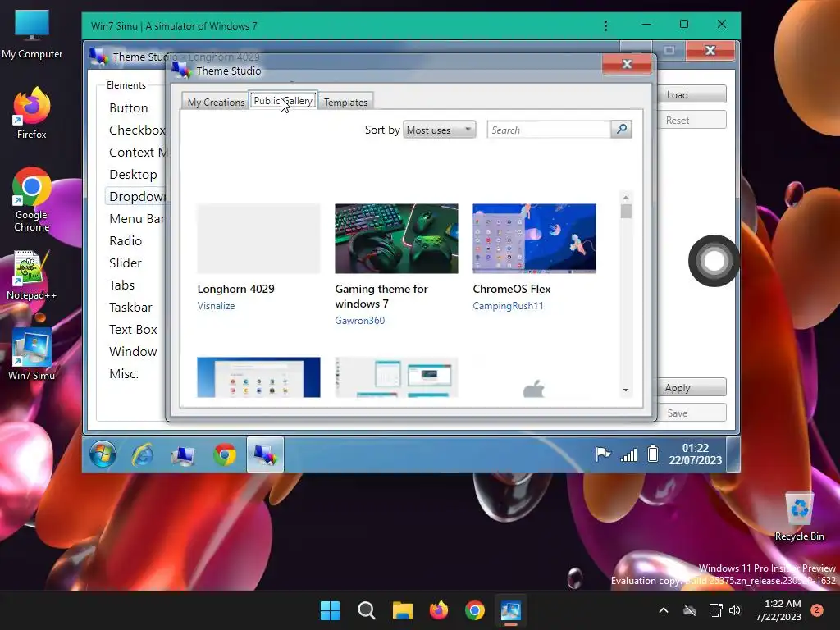Click the search magnifier button in gallery

click(x=622, y=129)
